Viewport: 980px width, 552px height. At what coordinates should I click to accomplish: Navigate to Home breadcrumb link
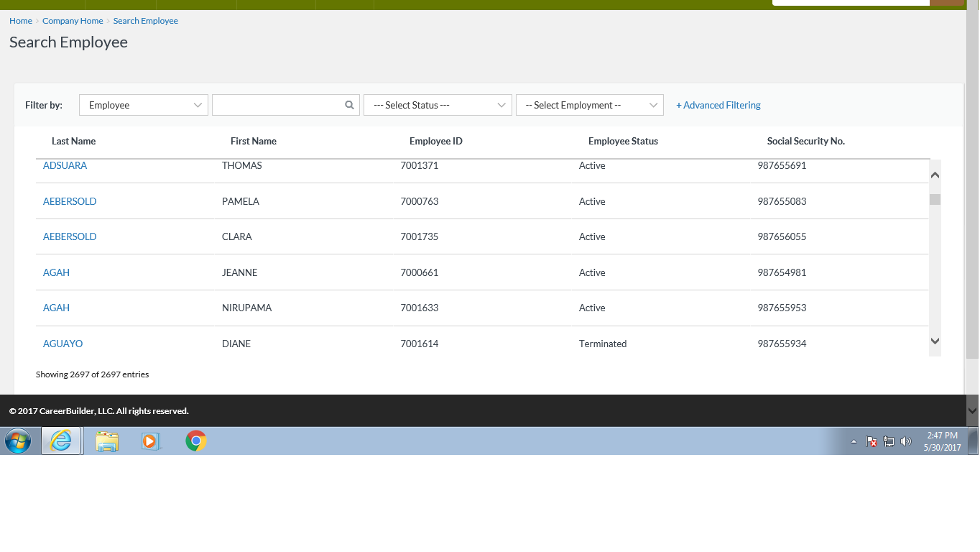[20, 21]
